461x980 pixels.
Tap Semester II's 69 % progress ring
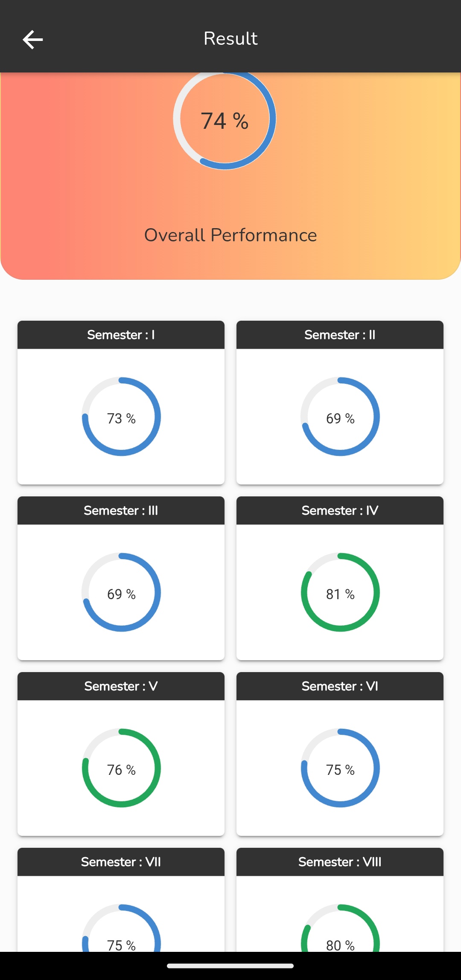tap(340, 417)
